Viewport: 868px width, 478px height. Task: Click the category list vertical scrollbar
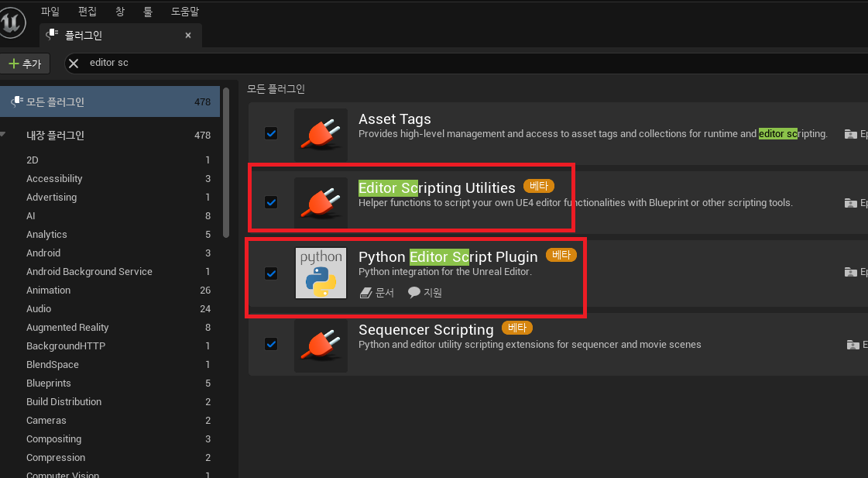pos(225,162)
